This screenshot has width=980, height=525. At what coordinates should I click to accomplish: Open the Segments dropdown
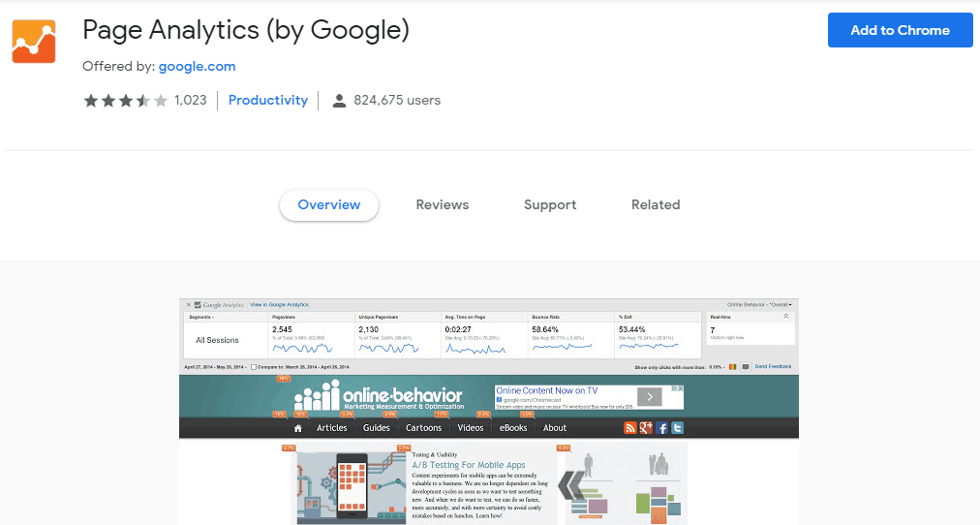[x=201, y=317]
